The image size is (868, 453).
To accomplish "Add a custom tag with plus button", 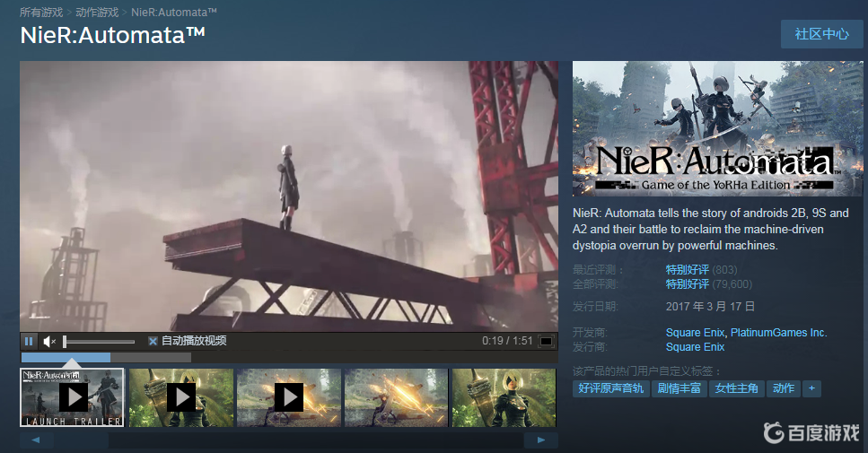I will (811, 388).
